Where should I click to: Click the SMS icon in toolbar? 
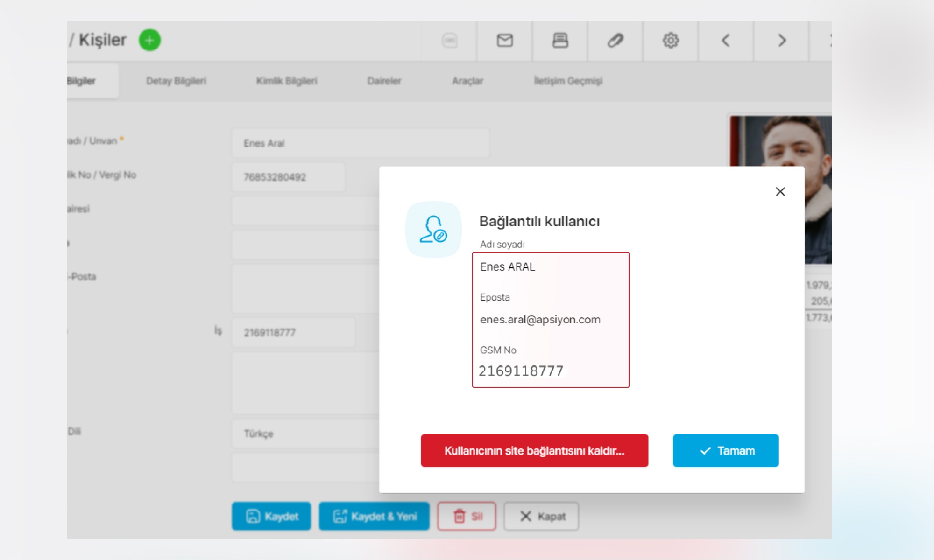pos(449,41)
